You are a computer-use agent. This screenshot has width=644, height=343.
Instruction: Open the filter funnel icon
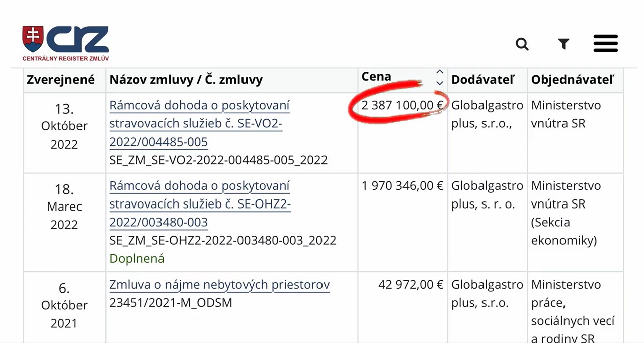pyautogui.click(x=563, y=44)
